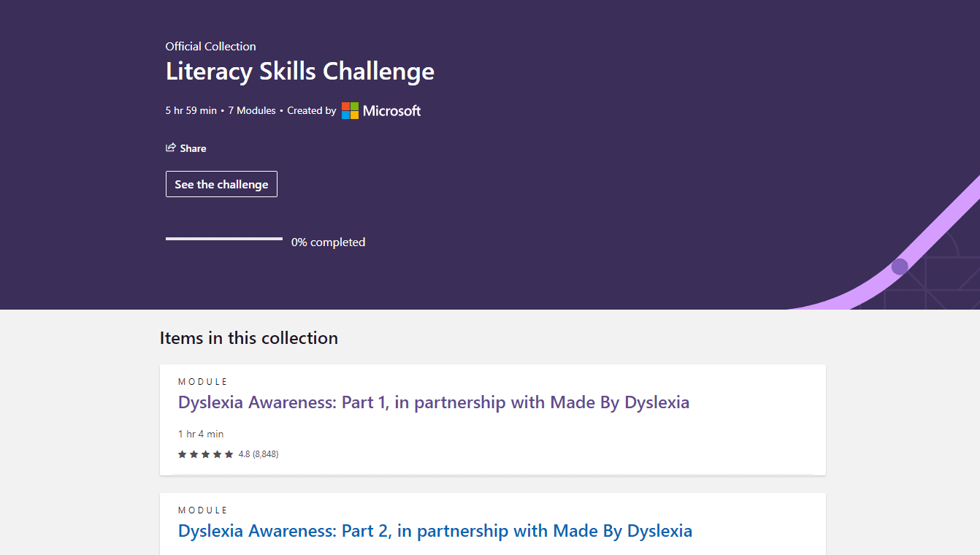Click the 1 hr 4 min duration

[201, 434]
